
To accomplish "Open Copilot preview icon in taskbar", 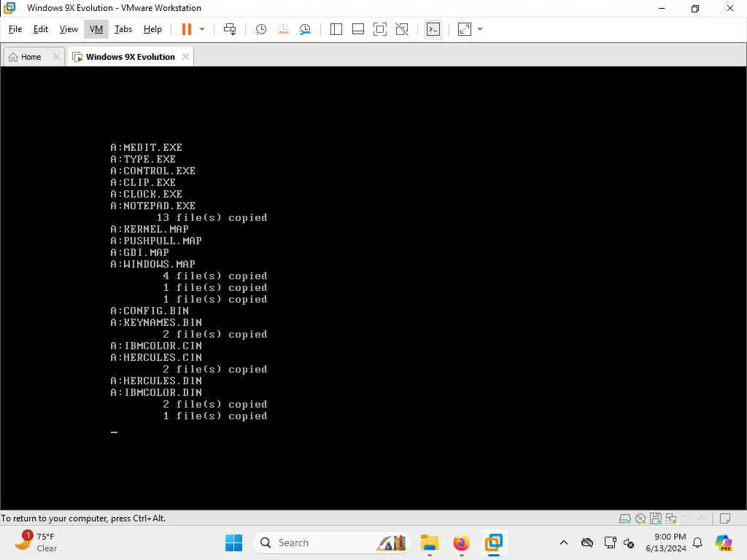I will pos(724,542).
